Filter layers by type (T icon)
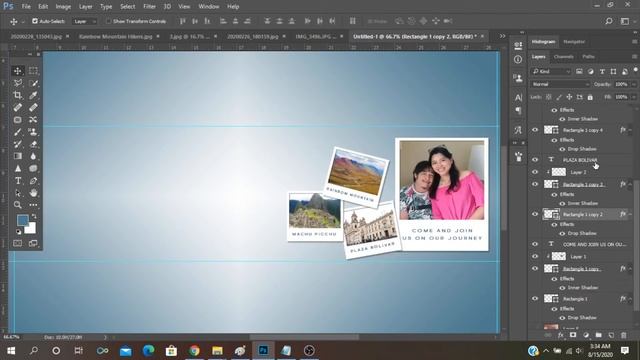The image size is (640, 360). tap(602, 71)
